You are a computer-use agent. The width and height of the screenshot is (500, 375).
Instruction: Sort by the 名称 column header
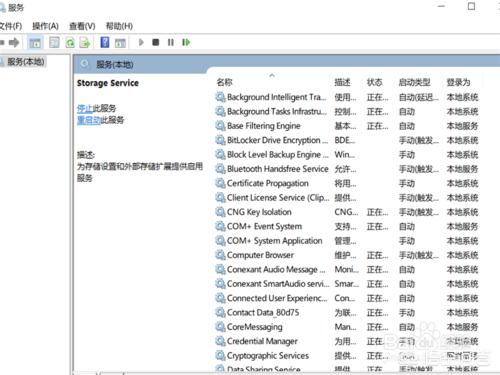click(224, 82)
